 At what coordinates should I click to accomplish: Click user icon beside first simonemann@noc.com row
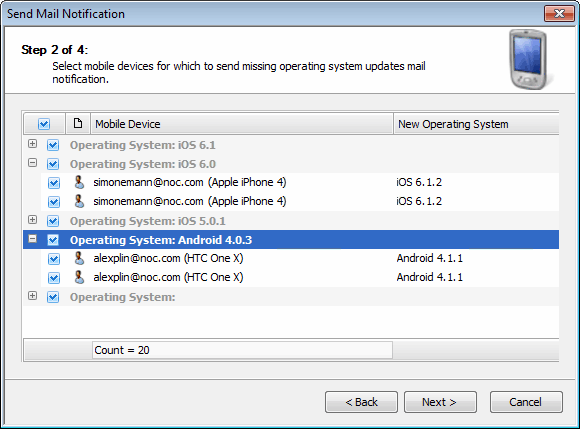click(79, 182)
